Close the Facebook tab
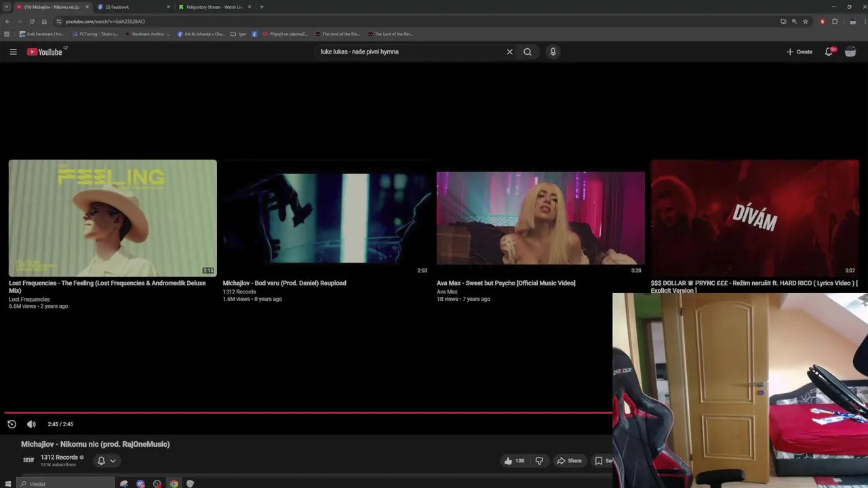This screenshot has width=868, height=488. click(168, 7)
